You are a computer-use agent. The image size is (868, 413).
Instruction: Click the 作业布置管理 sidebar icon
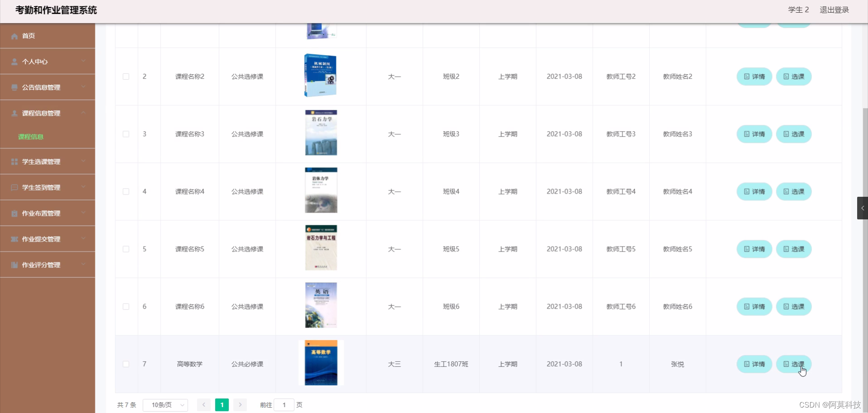(14, 213)
